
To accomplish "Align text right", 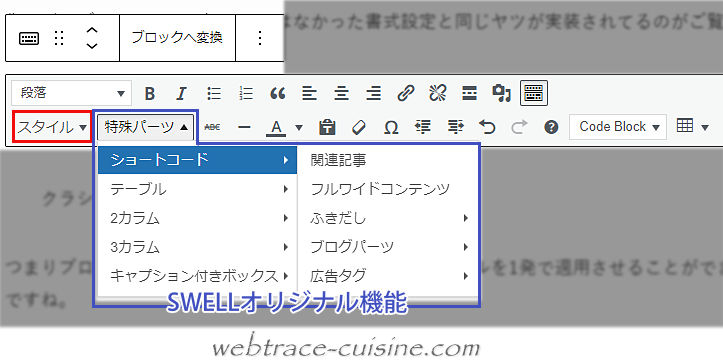I will click(x=373, y=94).
